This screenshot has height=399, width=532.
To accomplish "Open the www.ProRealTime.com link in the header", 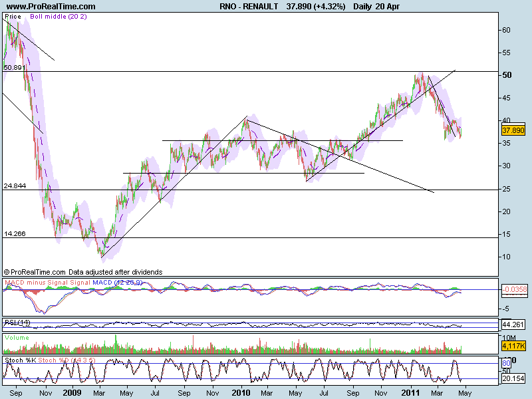I will pos(51,7).
